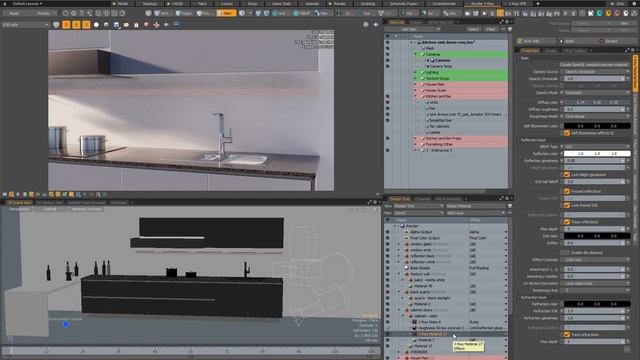
Task: Click the shield icon in preview toolbar
Action: [x=56, y=25]
